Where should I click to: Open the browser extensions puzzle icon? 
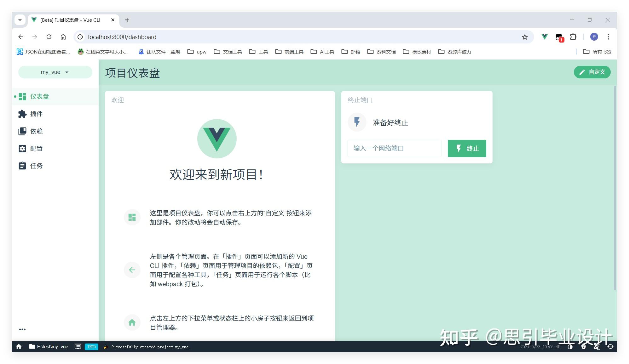coord(573,37)
